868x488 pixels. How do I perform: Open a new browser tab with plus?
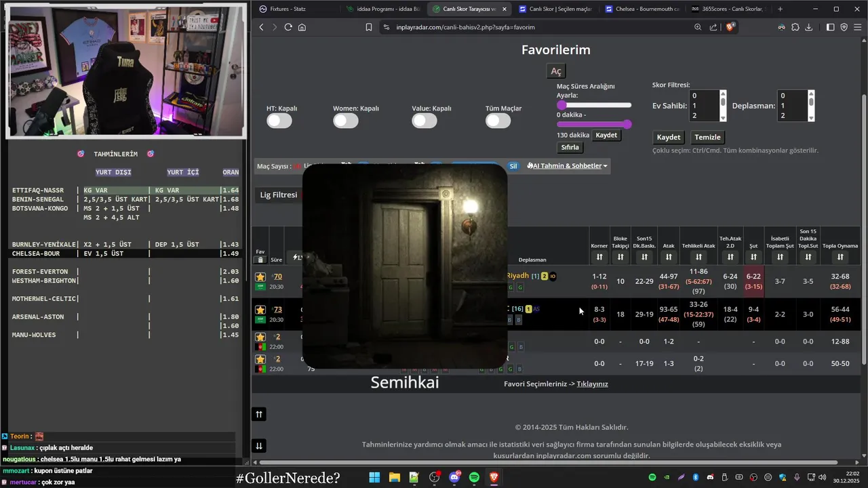780,9
